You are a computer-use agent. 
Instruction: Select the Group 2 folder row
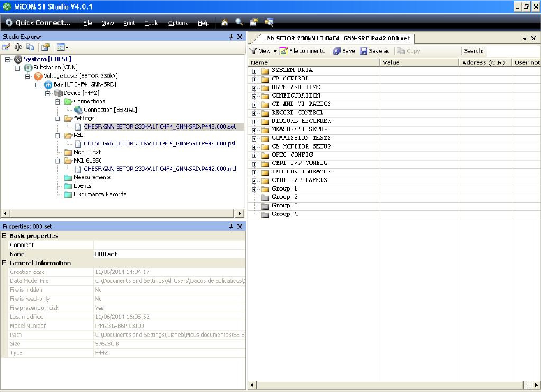click(285, 197)
